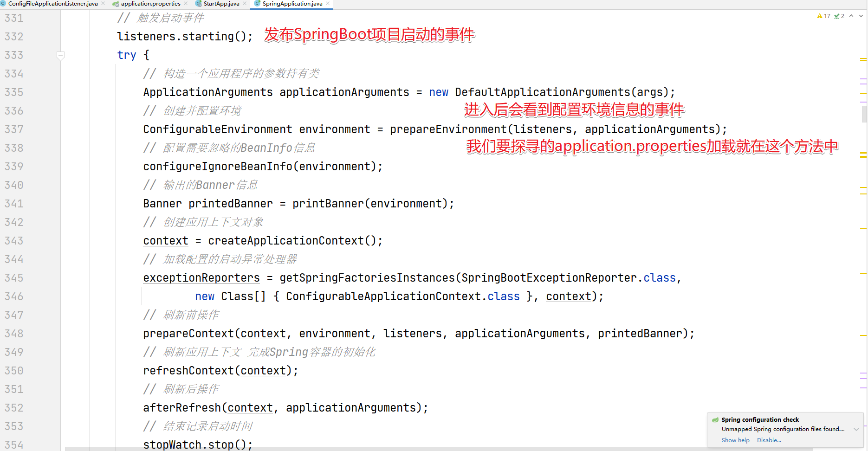
Task: Click on configureIgnoreBeanInfo method call
Action: point(218,167)
